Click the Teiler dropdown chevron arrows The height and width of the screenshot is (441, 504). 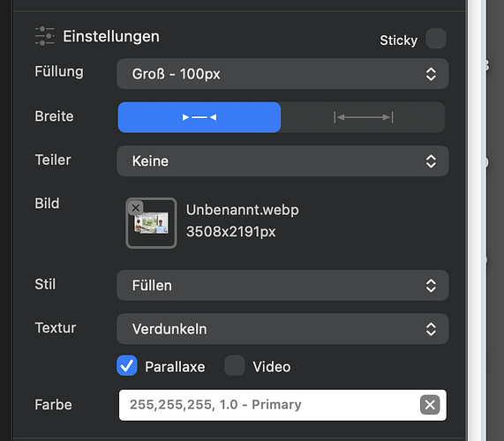pyautogui.click(x=431, y=161)
